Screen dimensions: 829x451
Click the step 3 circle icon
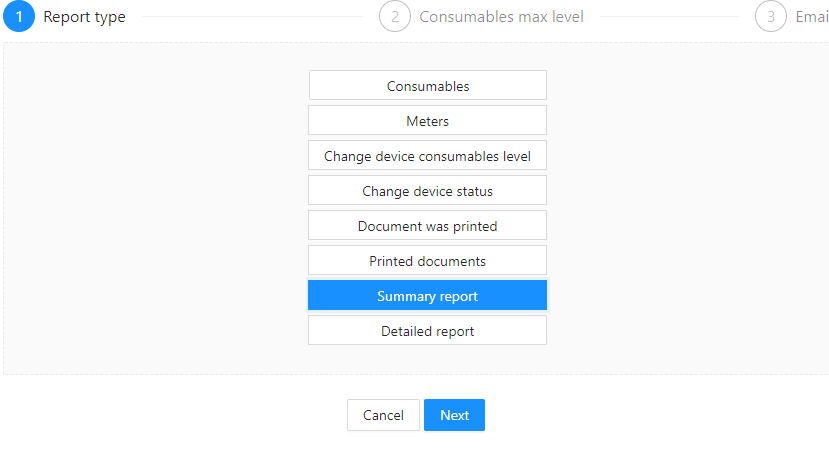[771, 16]
